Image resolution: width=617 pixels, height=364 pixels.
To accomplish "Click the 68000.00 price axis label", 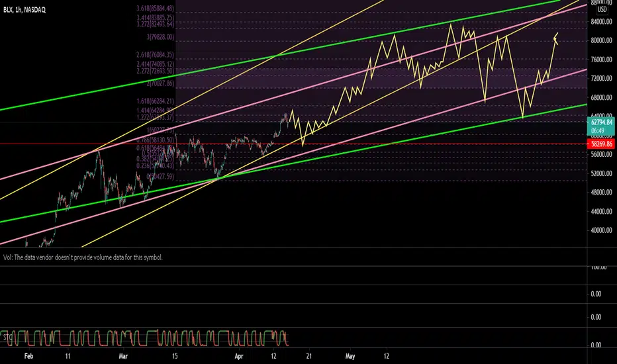I will point(601,97).
